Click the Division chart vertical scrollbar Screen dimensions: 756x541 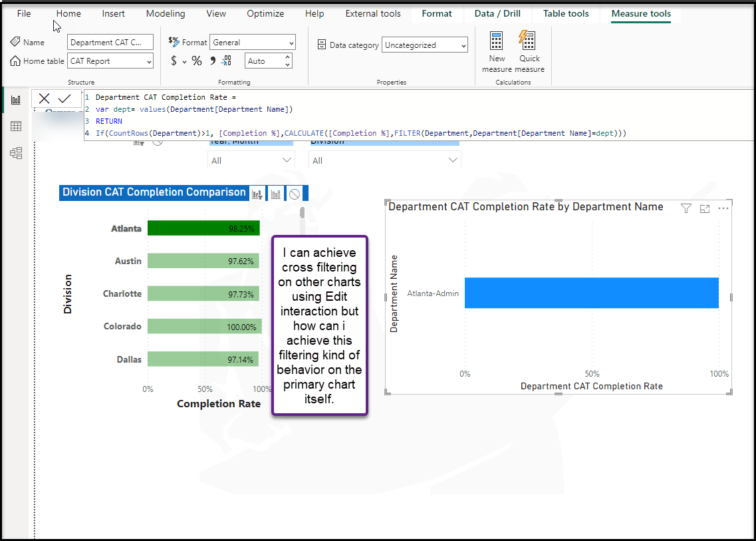303,212
